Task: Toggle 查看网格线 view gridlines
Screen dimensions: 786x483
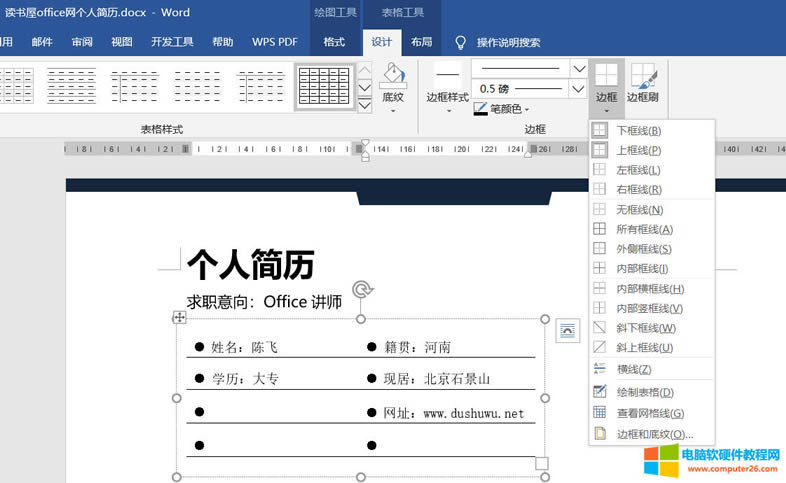Action: [x=649, y=413]
